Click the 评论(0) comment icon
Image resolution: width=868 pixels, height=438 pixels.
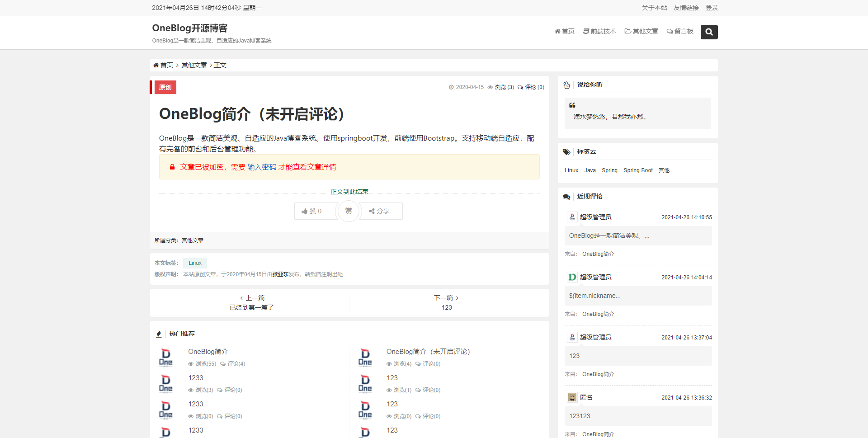click(x=521, y=87)
